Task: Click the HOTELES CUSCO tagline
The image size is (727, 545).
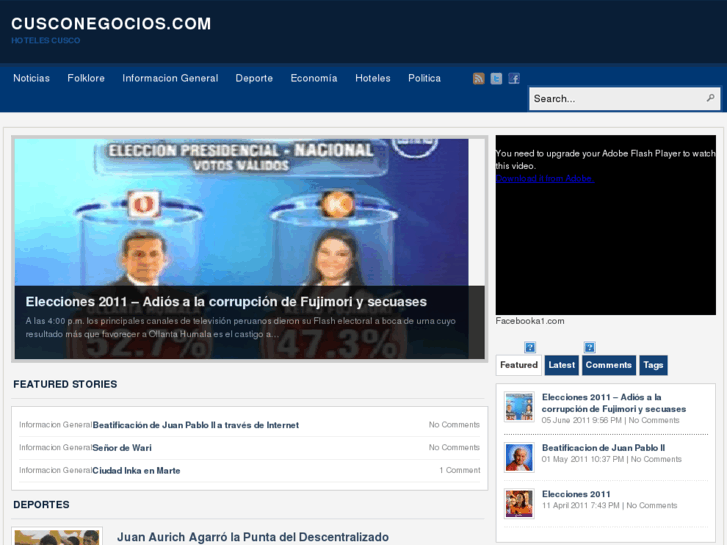Action: pos(45,40)
